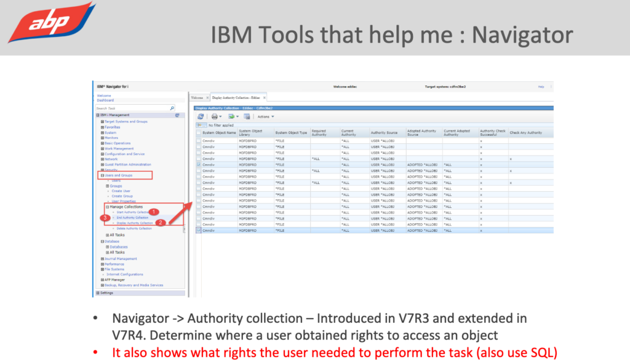Open the Welcome link in the sidebar
Viewport: 630px width, 364px height.
tap(103, 96)
